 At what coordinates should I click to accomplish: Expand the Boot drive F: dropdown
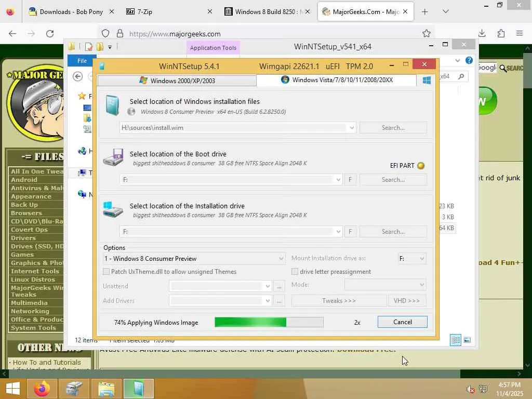point(338,179)
